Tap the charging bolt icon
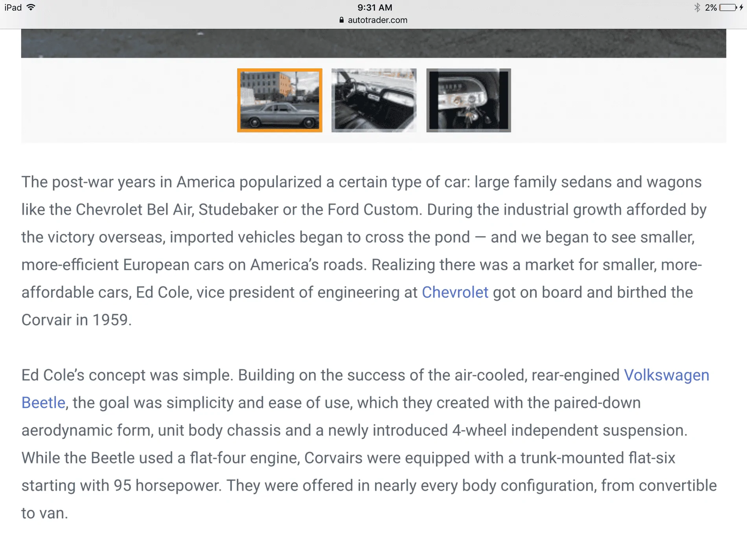Image resolution: width=747 pixels, height=560 pixels. [741, 7]
